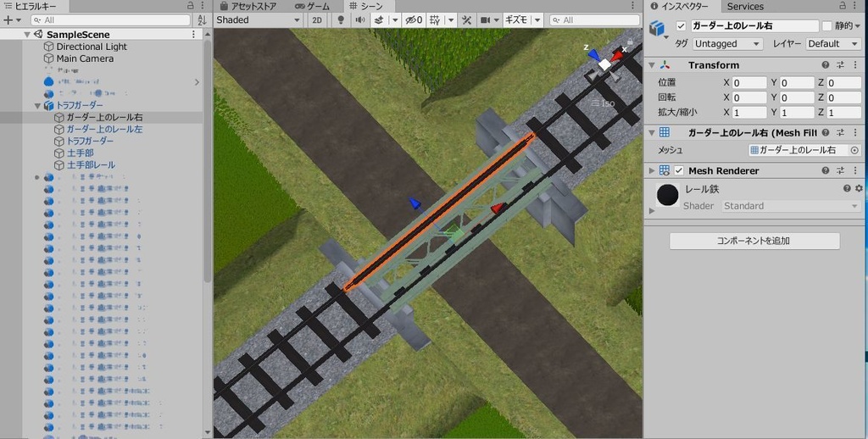Open the Shaded draw mode dropdown
Screen dimensions: 868x439
coord(258,20)
